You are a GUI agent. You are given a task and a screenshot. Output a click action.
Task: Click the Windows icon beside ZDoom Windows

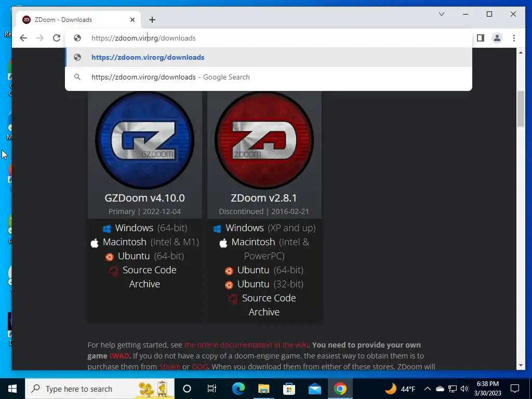coord(218,229)
